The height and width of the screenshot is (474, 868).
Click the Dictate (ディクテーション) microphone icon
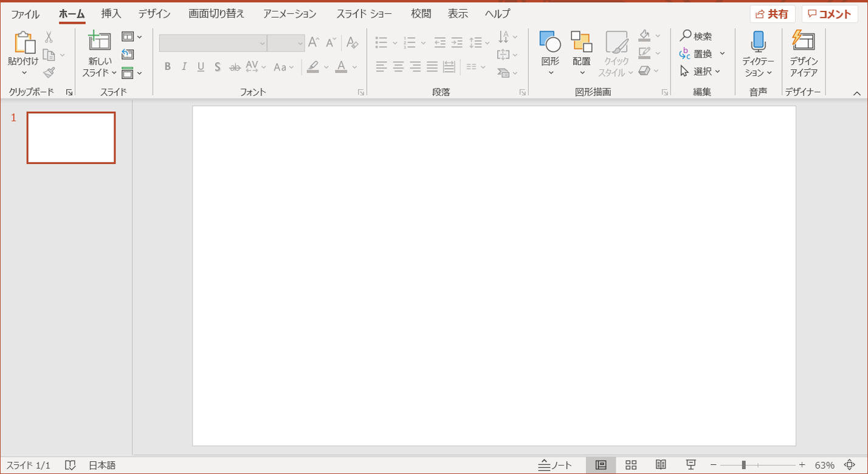point(758,41)
